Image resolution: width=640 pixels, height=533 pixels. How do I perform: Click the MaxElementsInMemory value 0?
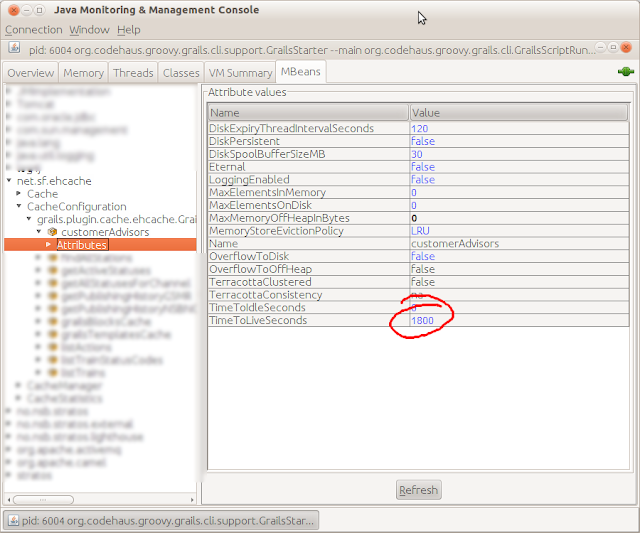pos(413,193)
